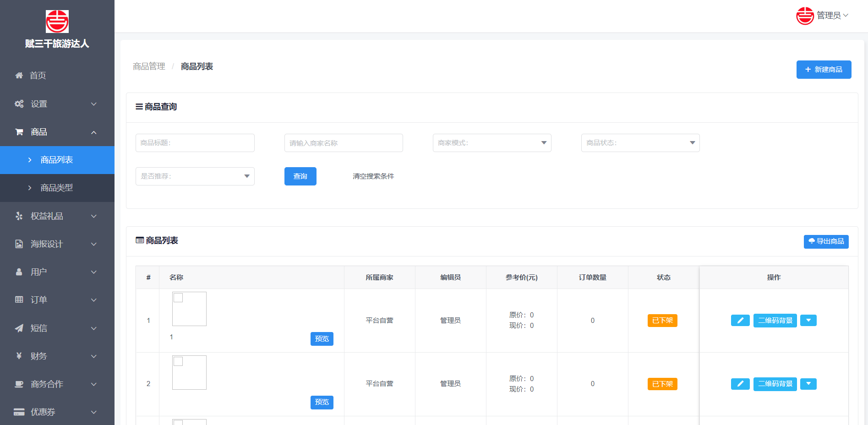Click the 编辑员 column header
Viewport: 868px width, 425px height.
pyautogui.click(x=451, y=278)
